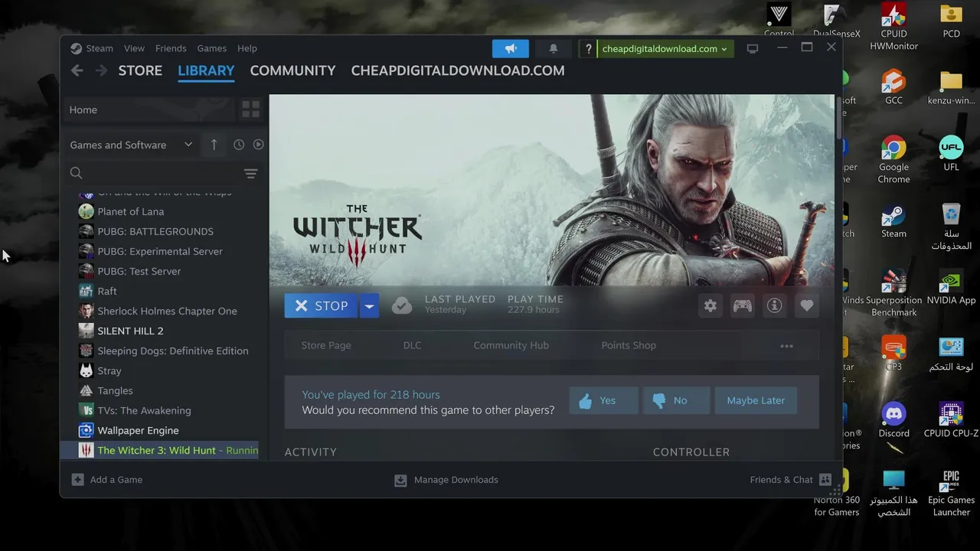Open Discord desktop shortcut
Screen dimensions: 980x551
(893, 419)
